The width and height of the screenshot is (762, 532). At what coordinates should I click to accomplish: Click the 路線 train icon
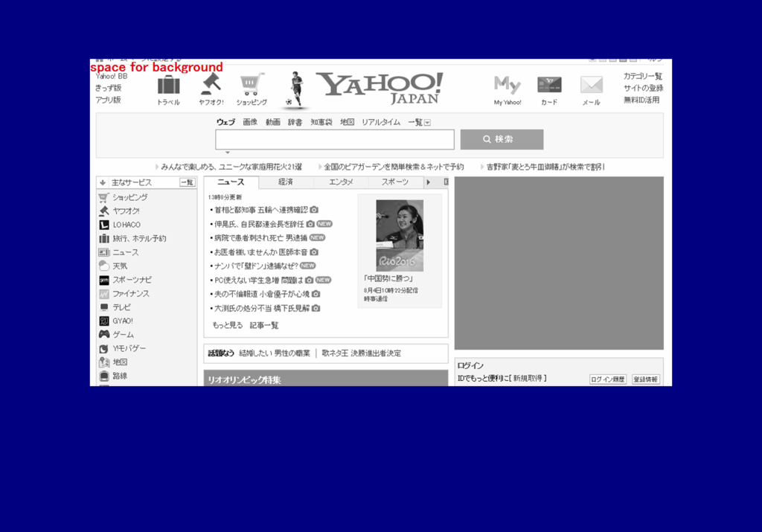(104, 376)
